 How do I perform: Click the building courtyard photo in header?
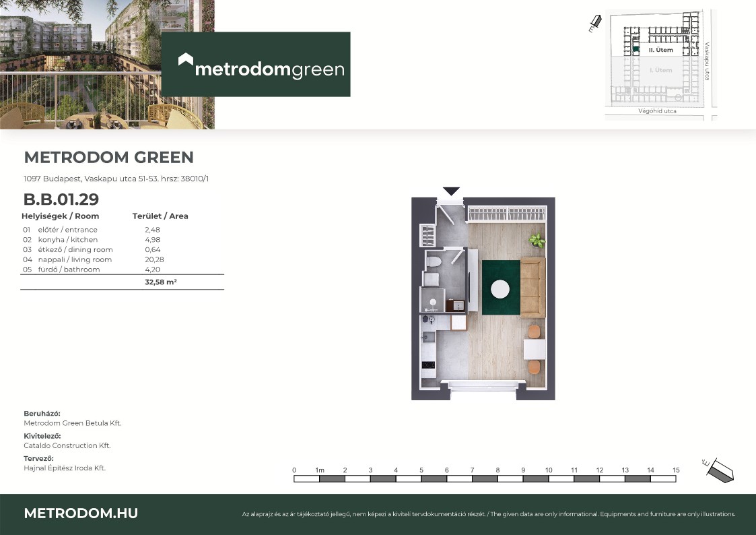[x=81, y=64]
